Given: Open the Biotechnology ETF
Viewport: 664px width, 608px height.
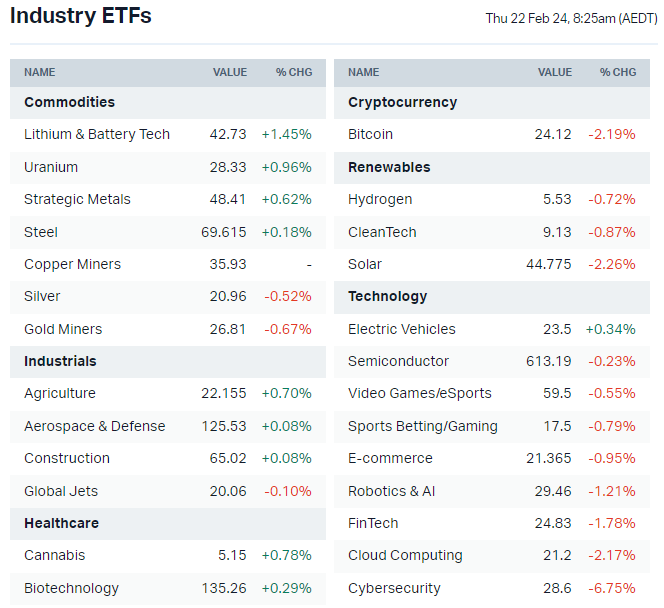Looking at the screenshot, I should pyautogui.click(x=71, y=588).
